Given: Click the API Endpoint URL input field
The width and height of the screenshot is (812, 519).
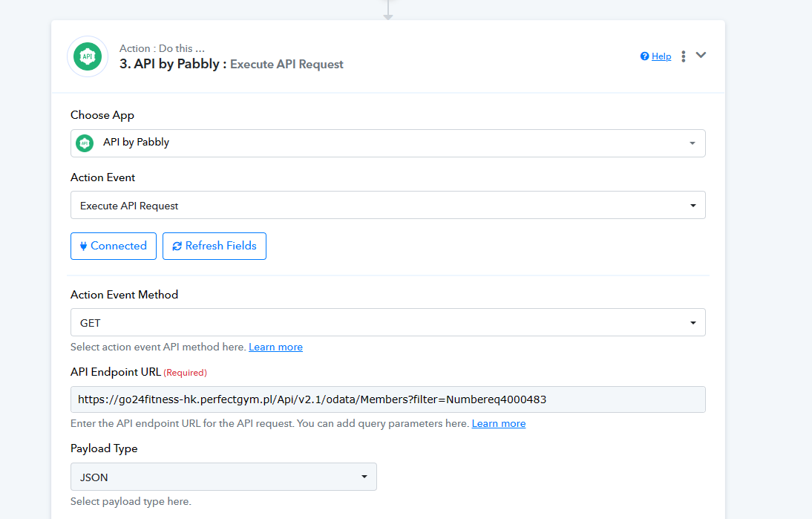Looking at the screenshot, I should [x=388, y=399].
